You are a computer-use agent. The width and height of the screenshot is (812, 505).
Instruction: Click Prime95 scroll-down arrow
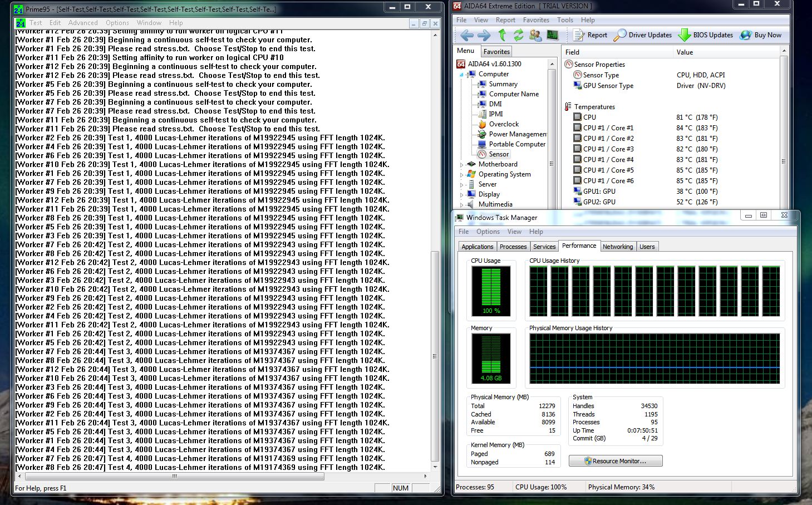click(x=435, y=467)
